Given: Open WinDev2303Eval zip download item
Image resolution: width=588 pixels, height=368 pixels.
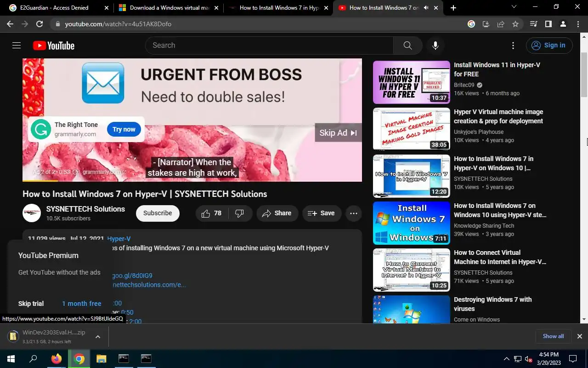Looking at the screenshot, I should (48, 337).
